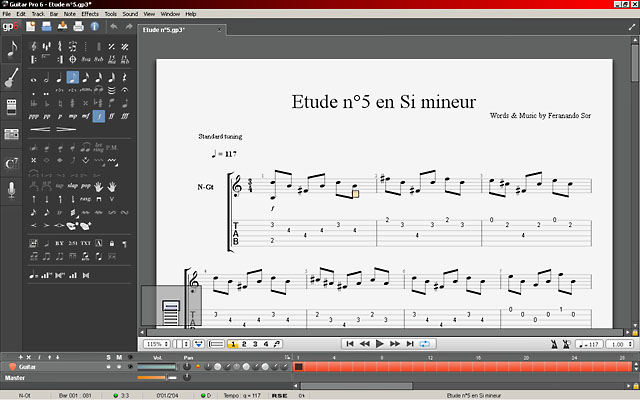Select quarter note duration
The height and width of the screenshot is (400, 640).
click(x=60, y=78)
